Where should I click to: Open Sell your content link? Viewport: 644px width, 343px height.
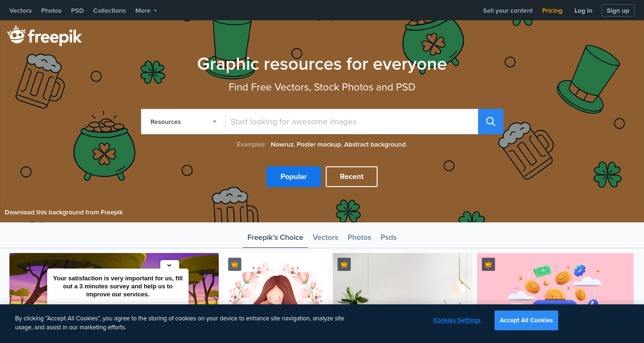(x=508, y=10)
